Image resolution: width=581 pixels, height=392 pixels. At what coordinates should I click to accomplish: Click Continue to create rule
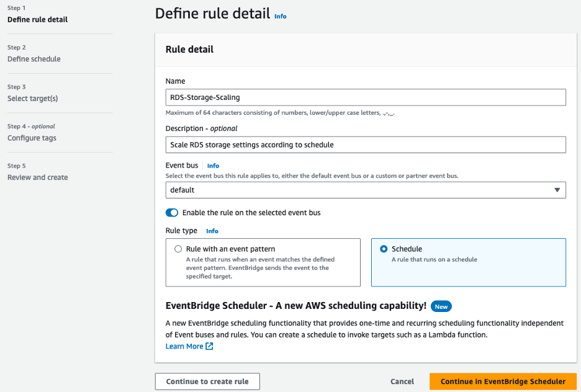[x=207, y=381]
